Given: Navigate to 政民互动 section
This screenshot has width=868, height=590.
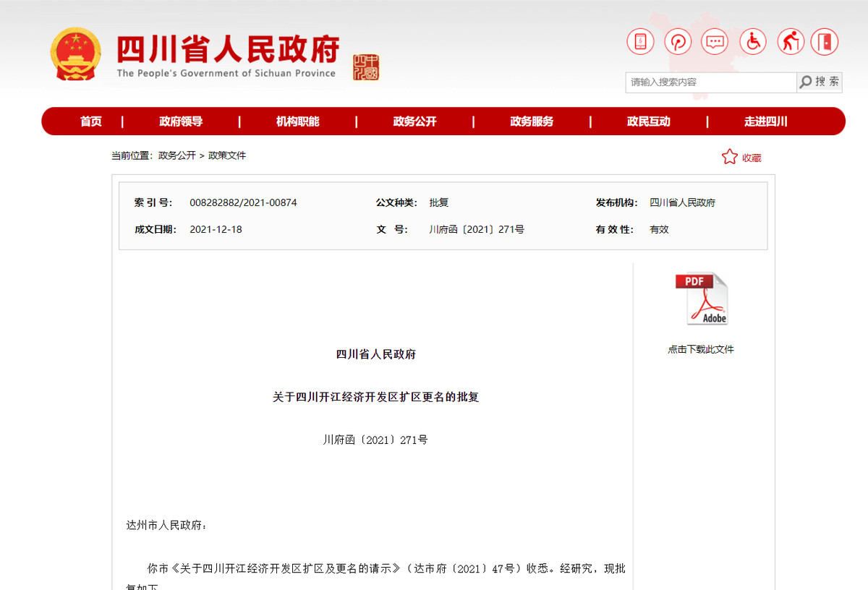Looking at the screenshot, I should coord(649,121).
